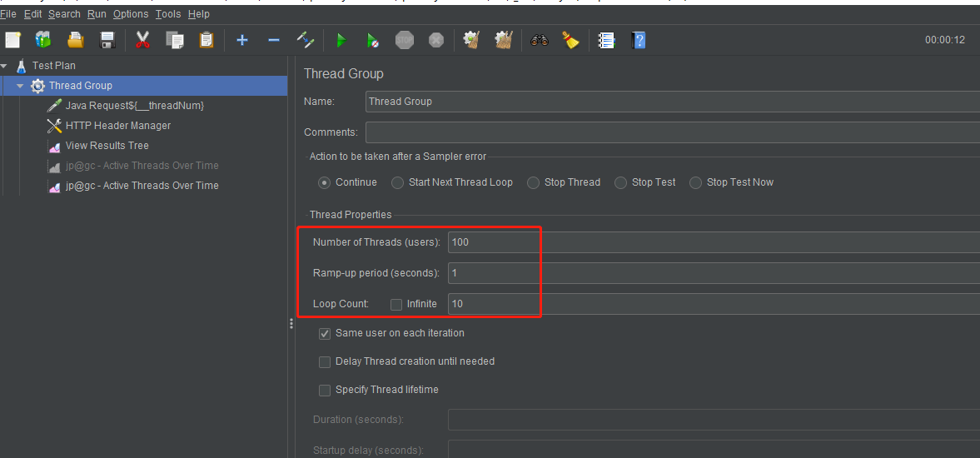
Task: Open Help with question mark icon
Action: (x=638, y=41)
